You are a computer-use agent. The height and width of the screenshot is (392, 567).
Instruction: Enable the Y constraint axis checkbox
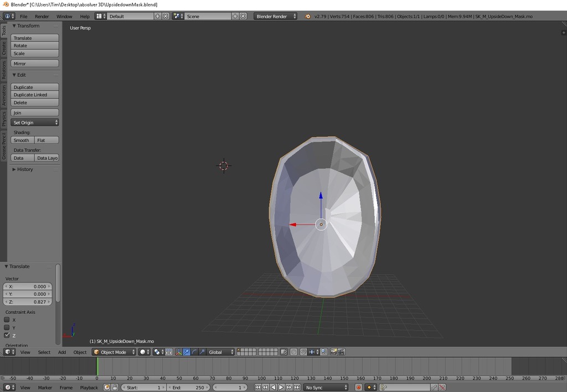click(7, 328)
